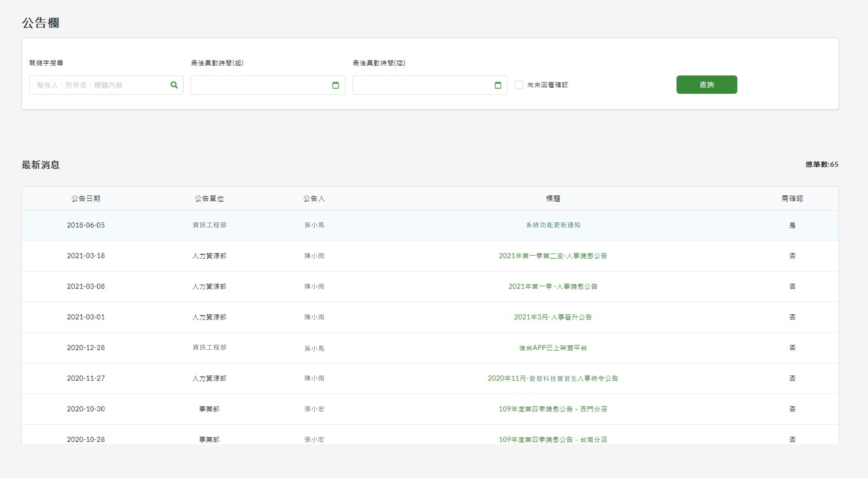Open 2021年第一季 -人事獎懲公告 link
The width and height of the screenshot is (868, 478).
(553, 287)
